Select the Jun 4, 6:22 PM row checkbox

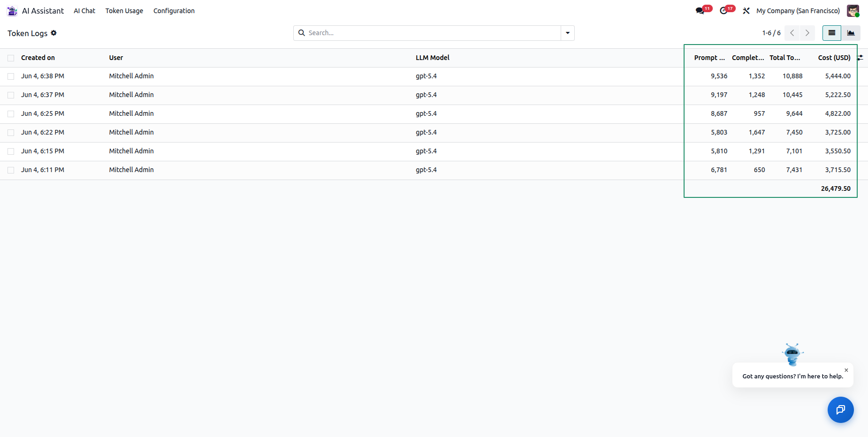pyautogui.click(x=11, y=133)
